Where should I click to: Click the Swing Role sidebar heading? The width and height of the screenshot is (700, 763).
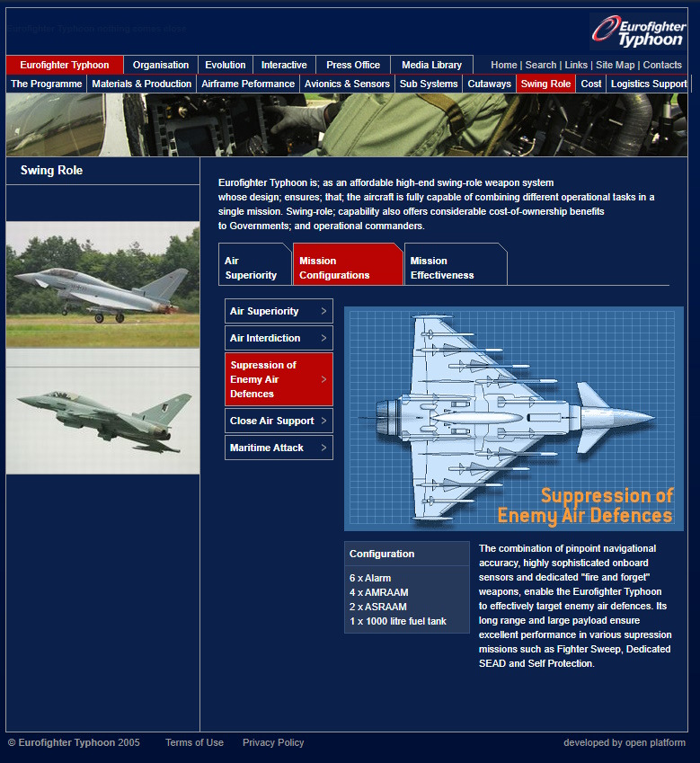click(51, 171)
